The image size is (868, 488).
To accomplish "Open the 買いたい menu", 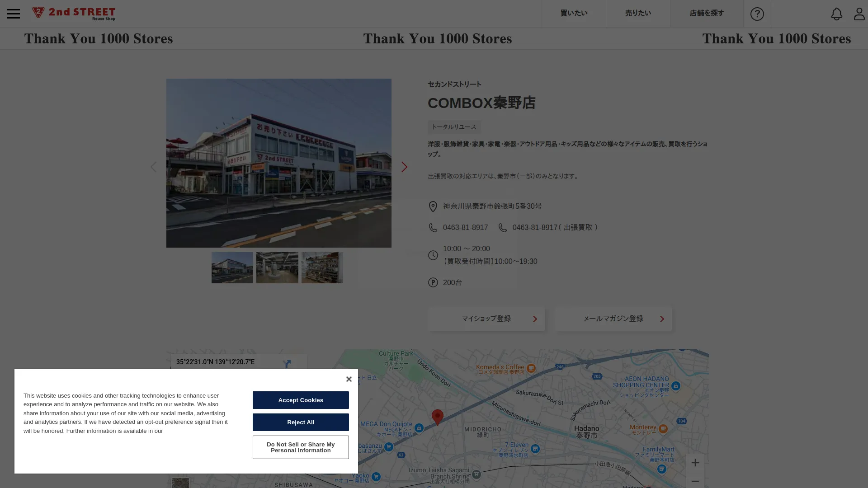I will point(574,14).
